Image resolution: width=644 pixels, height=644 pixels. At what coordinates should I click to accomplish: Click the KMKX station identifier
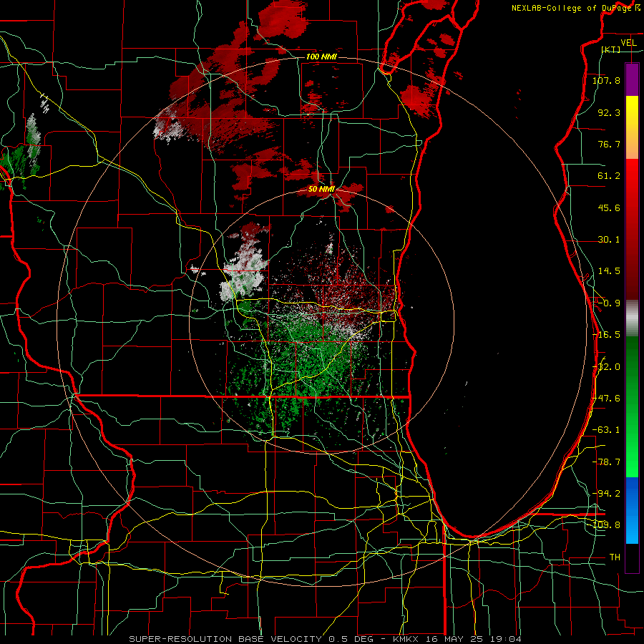[x=405, y=639]
